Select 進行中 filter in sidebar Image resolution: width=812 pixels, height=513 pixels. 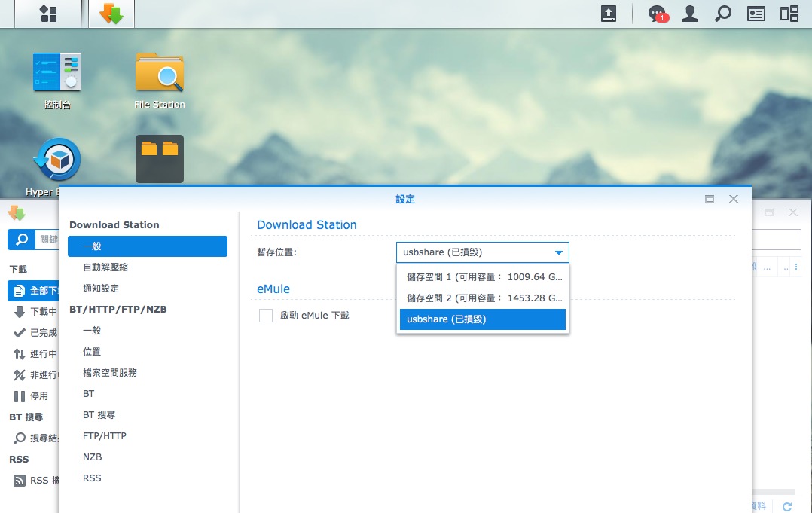point(34,353)
